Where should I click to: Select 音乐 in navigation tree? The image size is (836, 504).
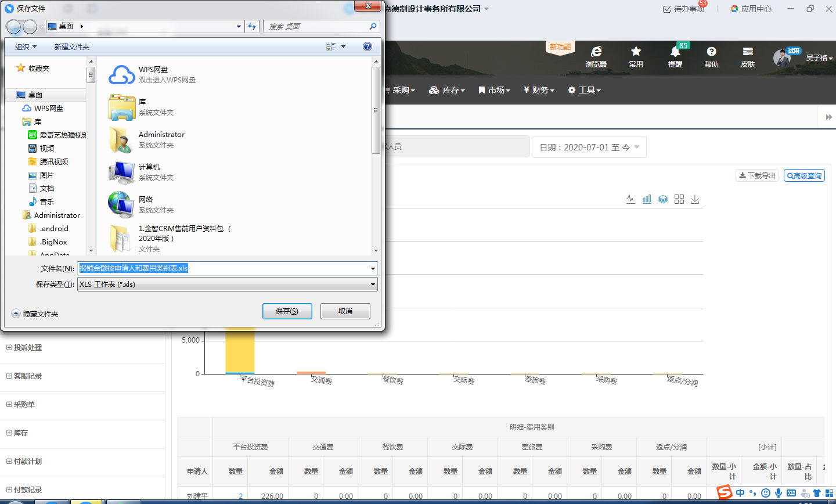point(41,201)
